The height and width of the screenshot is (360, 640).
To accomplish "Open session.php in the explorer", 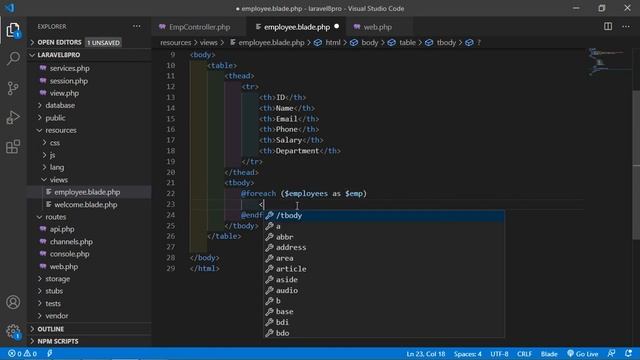I will pos(89,81).
